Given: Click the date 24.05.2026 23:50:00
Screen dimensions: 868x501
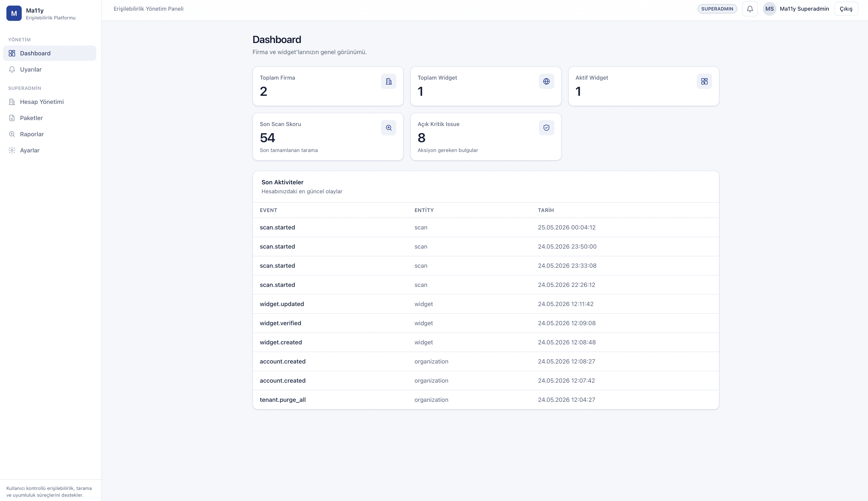Looking at the screenshot, I should [x=567, y=247].
